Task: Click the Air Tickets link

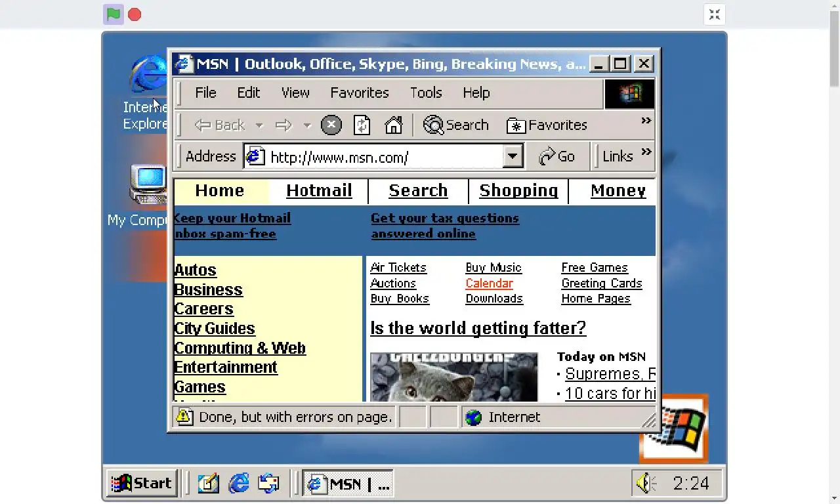Action: coord(398,268)
